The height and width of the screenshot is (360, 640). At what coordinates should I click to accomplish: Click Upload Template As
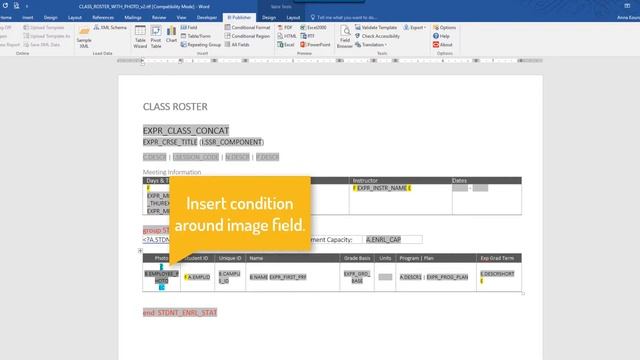click(47, 36)
